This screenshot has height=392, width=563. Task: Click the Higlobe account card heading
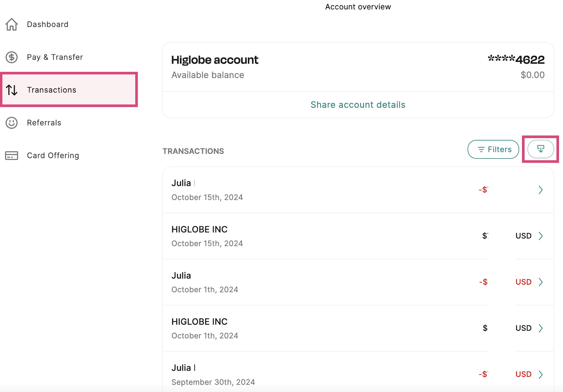[215, 60]
